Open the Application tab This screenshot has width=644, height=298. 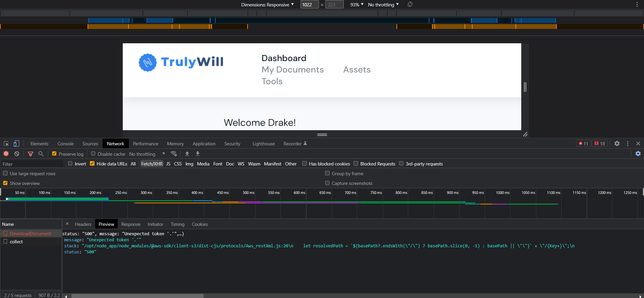tap(204, 144)
